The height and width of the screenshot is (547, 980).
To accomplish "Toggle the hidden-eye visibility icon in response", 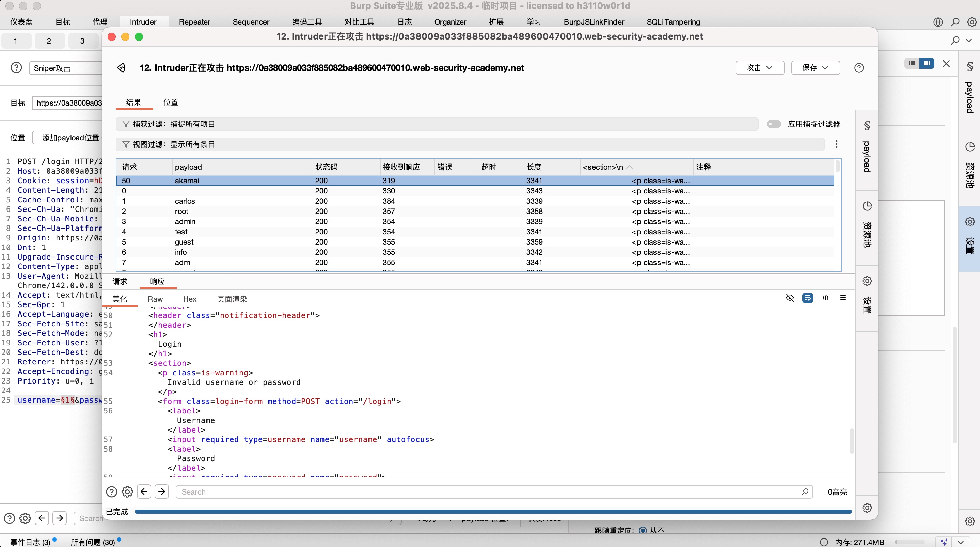I will point(790,298).
